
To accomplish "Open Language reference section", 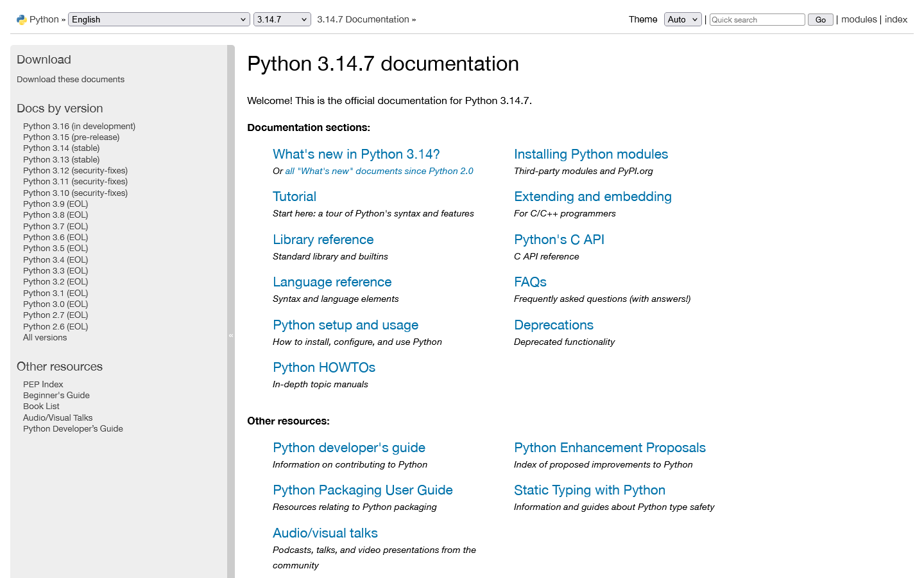I will pyautogui.click(x=332, y=282).
